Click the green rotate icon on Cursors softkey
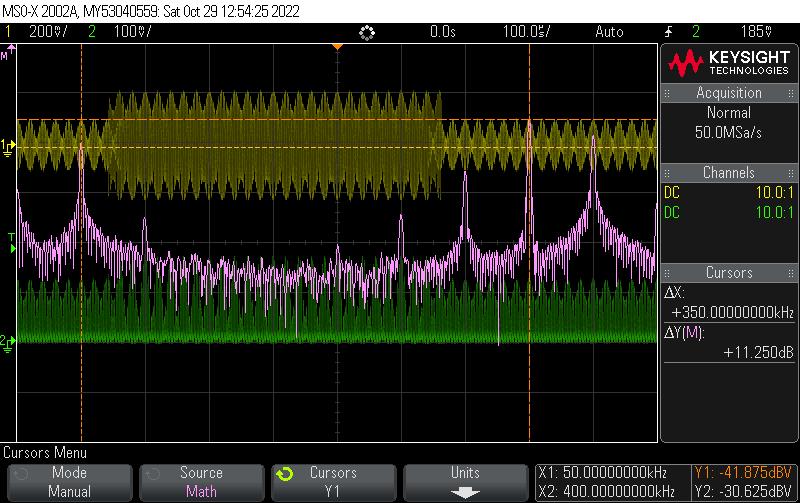800x503 pixels. point(285,474)
